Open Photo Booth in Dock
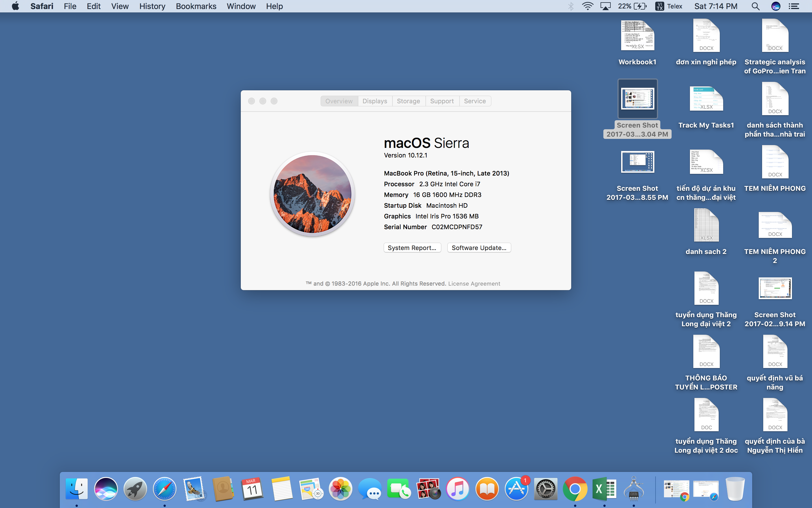812x508 pixels. (x=428, y=489)
